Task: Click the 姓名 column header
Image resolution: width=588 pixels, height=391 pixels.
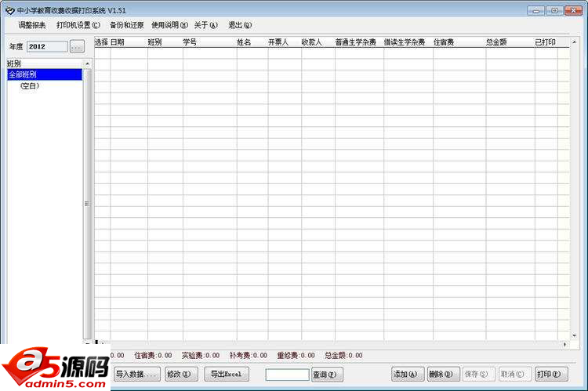Action: (x=252, y=42)
